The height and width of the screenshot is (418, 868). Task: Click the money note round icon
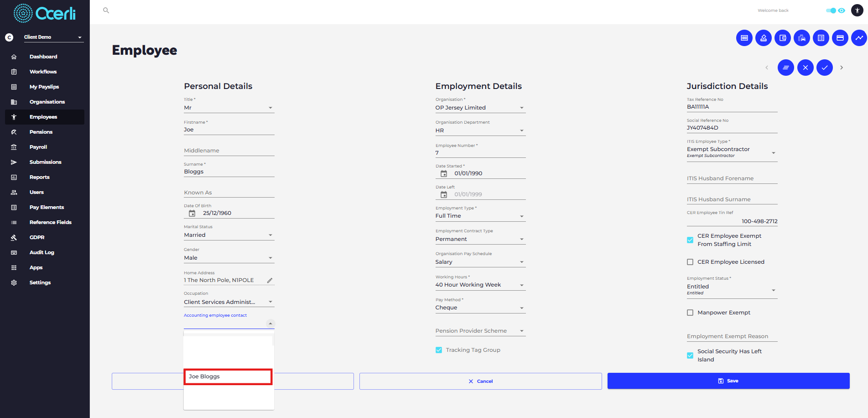[x=744, y=38]
